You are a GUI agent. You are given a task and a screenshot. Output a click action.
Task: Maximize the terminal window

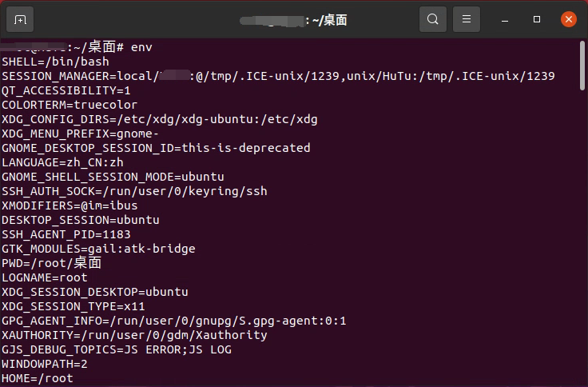tap(537, 19)
